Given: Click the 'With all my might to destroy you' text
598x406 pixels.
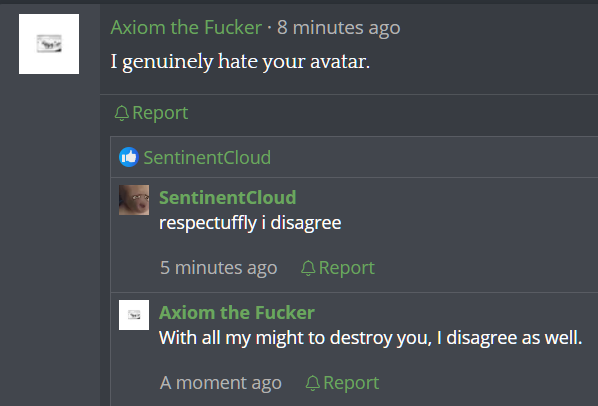Looking at the screenshot, I should click(x=296, y=338).
